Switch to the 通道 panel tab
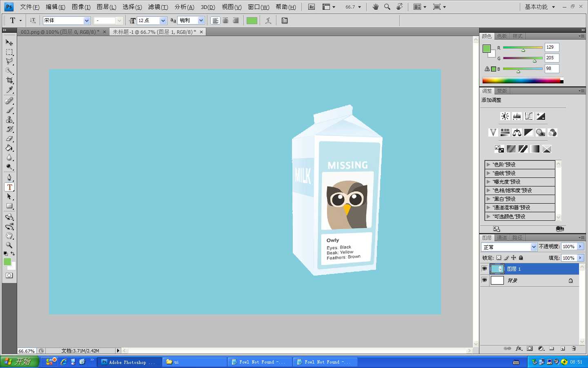Image resolution: width=588 pixels, height=368 pixels. coord(502,238)
